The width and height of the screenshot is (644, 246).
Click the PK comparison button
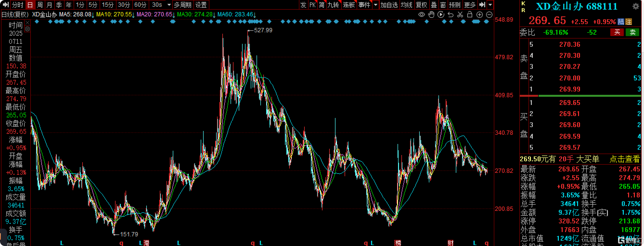click(x=313, y=5)
